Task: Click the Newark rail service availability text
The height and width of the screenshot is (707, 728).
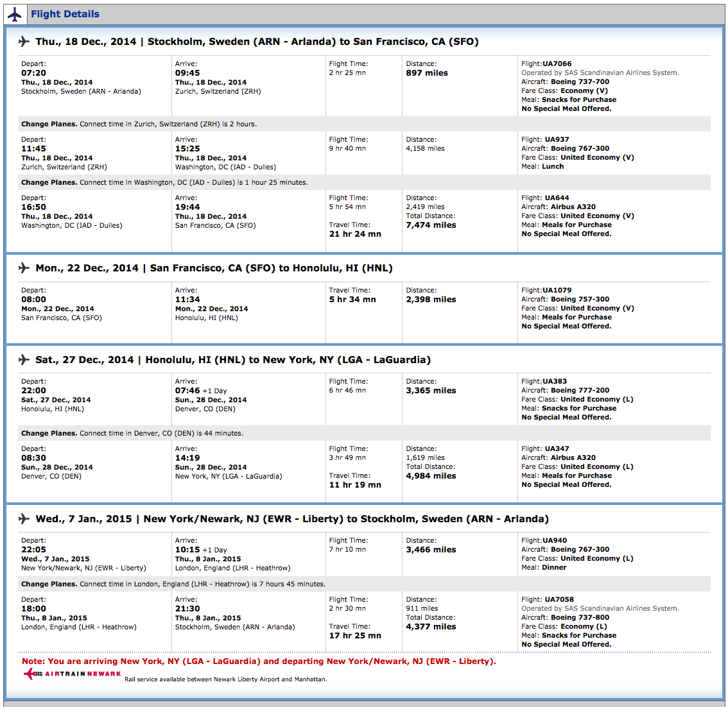Action: pos(225,679)
